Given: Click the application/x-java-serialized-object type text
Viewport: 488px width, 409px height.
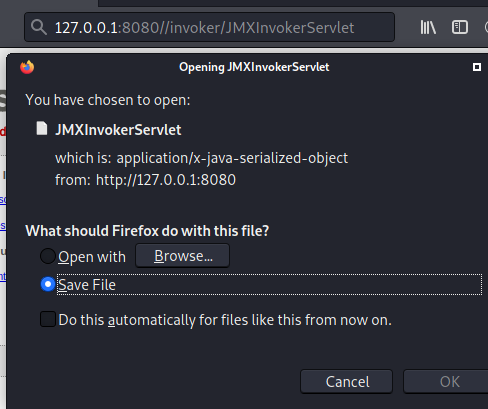Looking at the screenshot, I should 232,158.
